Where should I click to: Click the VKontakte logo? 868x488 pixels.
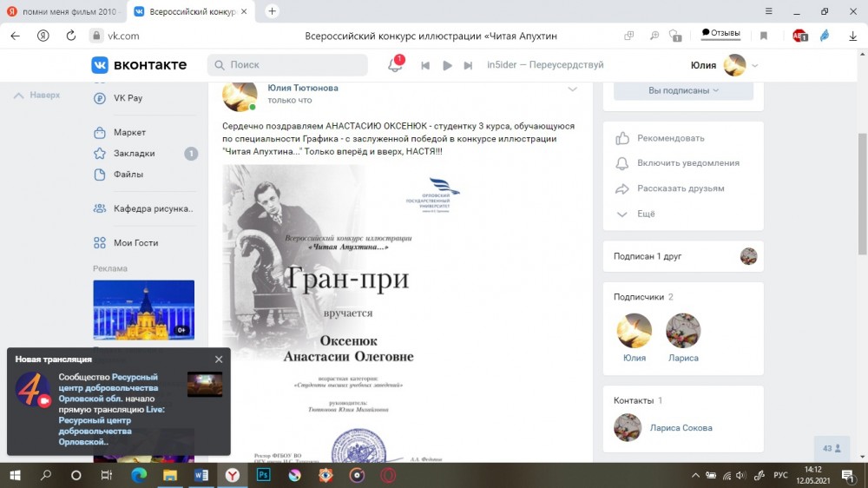point(140,65)
